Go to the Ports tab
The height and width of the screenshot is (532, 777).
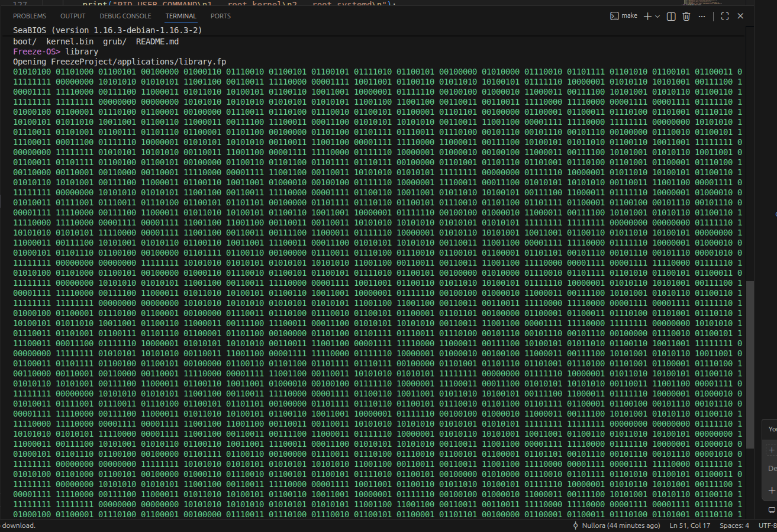click(x=221, y=16)
